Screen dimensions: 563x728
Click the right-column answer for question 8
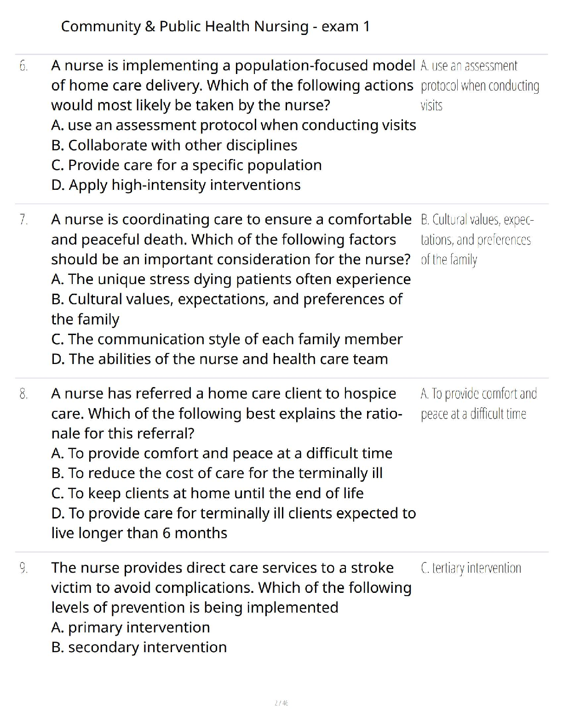point(478,404)
